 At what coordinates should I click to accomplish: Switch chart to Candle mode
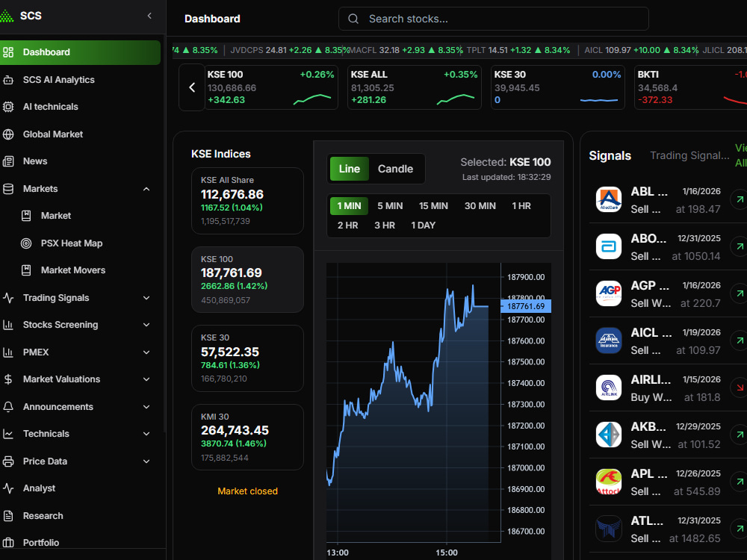point(395,169)
